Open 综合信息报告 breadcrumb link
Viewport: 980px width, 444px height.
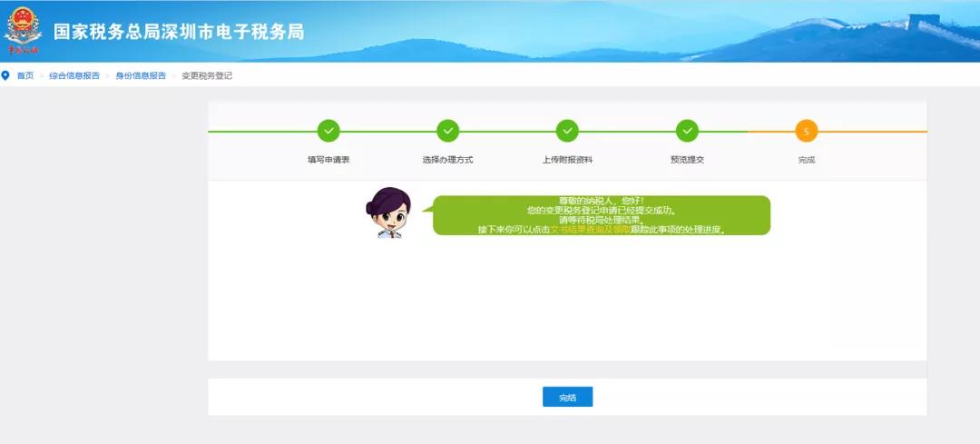click(x=74, y=75)
